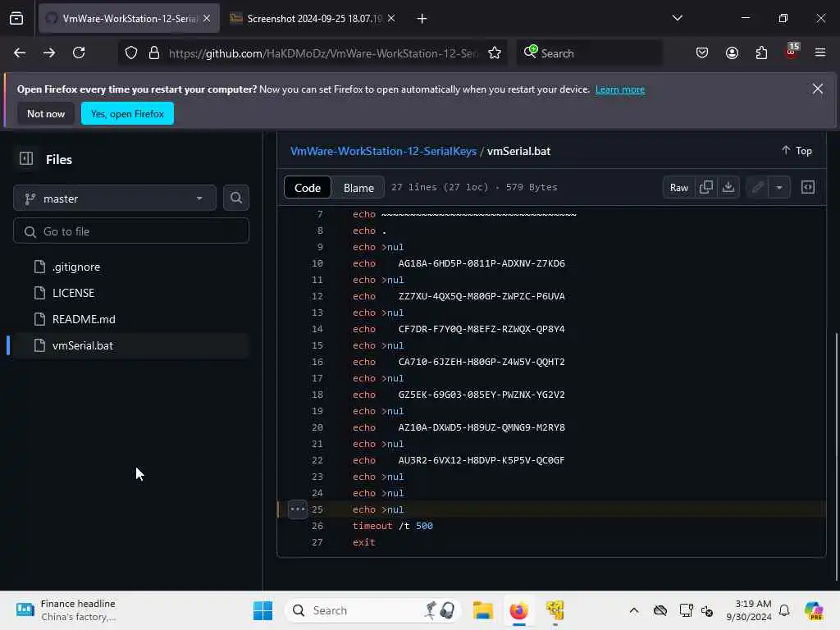Switch to the Screenshot 2024-09-25 tab
Viewport: 840px width, 630px height.
[312, 19]
